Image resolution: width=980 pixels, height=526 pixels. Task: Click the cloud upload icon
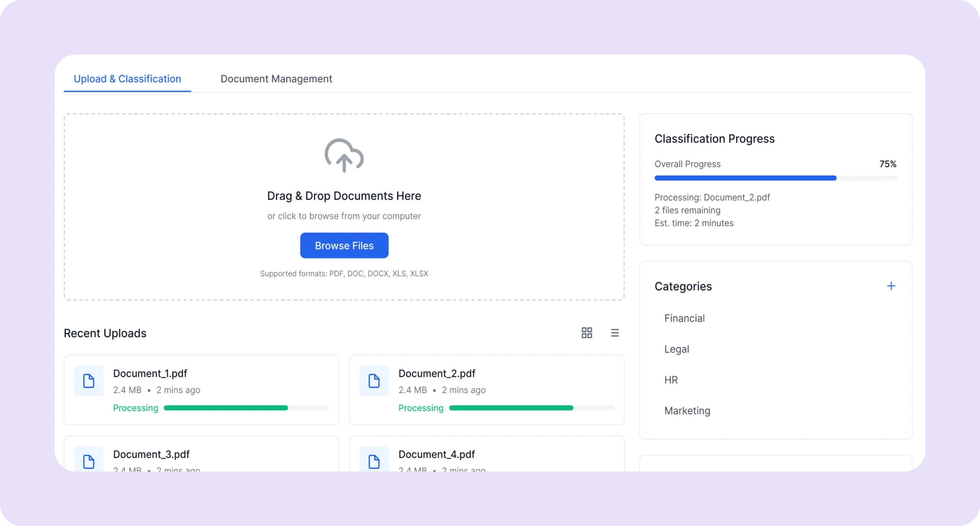pyautogui.click(x=344, y=155)
